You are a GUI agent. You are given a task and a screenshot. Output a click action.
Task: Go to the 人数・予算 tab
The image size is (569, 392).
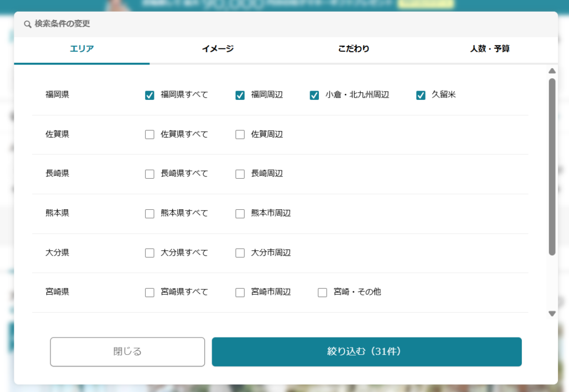click(490, 49)
